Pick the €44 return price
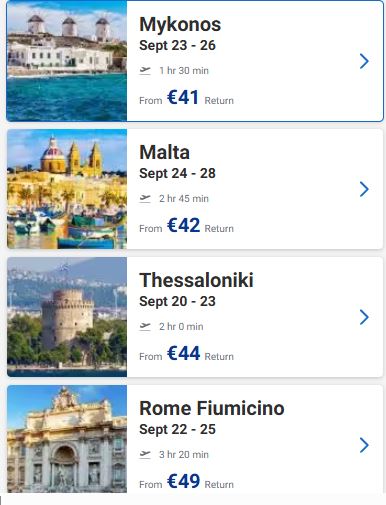The width and height of the screenshot is (386, 505). click(183, 353)
